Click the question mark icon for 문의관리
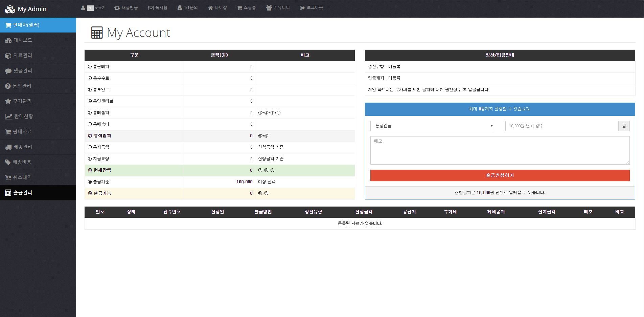This screenshot has width=644, height=317. coord(8,86)
